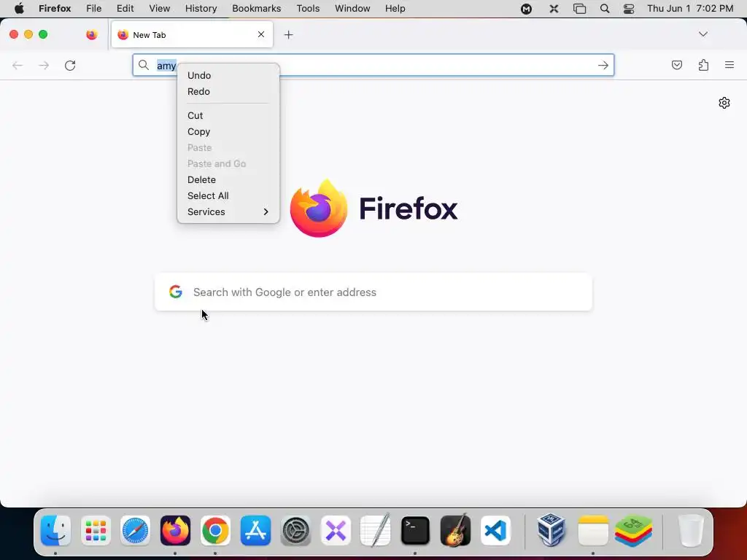The height and width of the screenshot is (560, 747).
Task: Open the Extensions puzzle icon
Action: (x=703, y=65)
